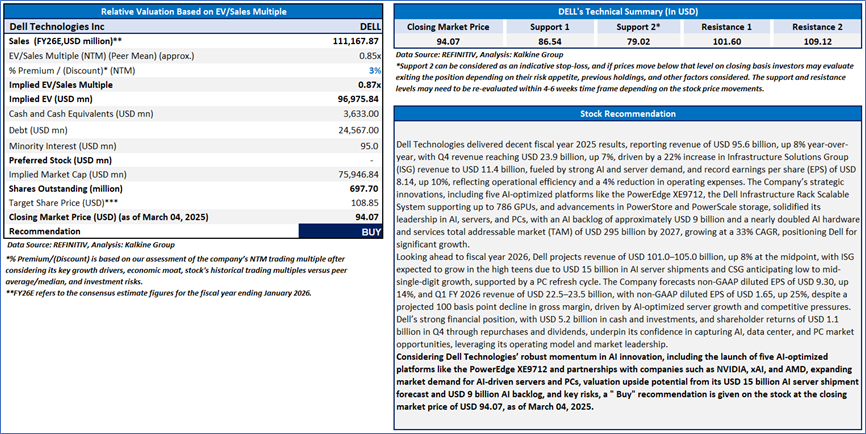Select the 'Support 2*' column header
The height and width of the screenshot is (434, 866).
pyautogui.click(x=638, y=27)
